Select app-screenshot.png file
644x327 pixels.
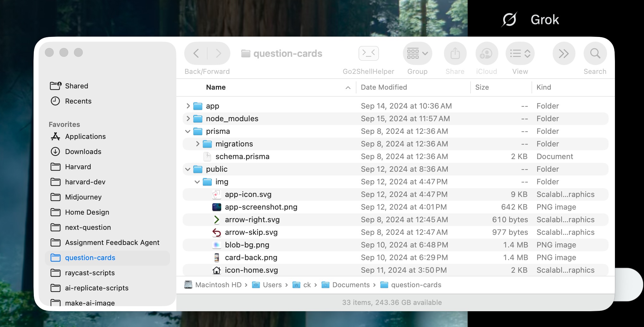coord(396,207)
